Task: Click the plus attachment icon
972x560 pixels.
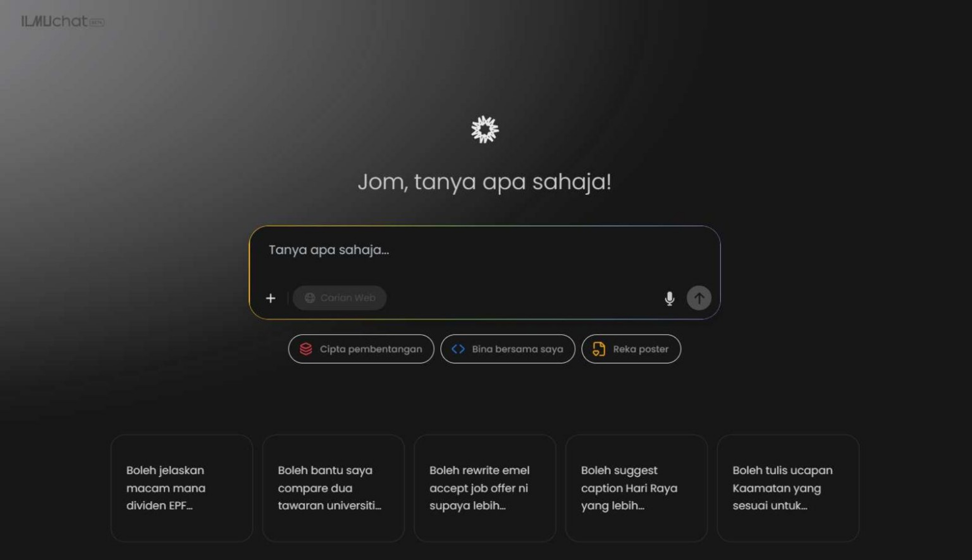Action: click(271, 298)
